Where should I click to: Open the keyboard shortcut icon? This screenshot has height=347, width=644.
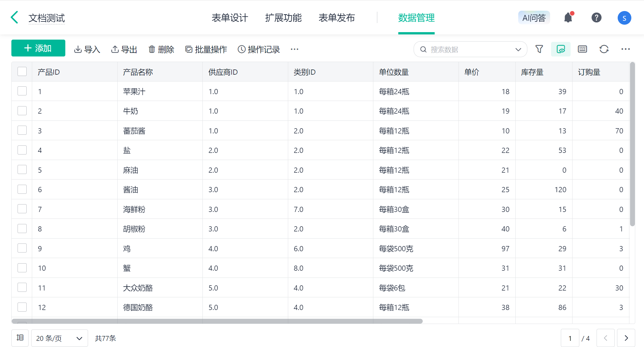pyautogui.click(x=582, y=49)
